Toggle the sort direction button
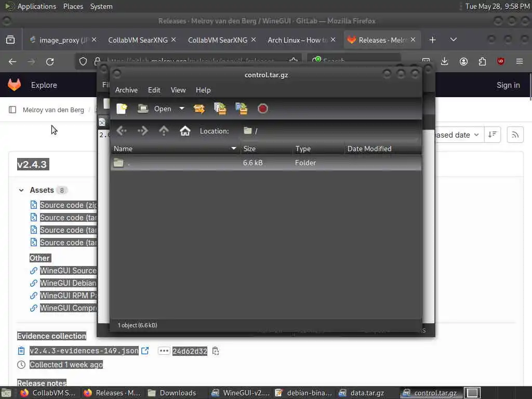 [493, 135]
